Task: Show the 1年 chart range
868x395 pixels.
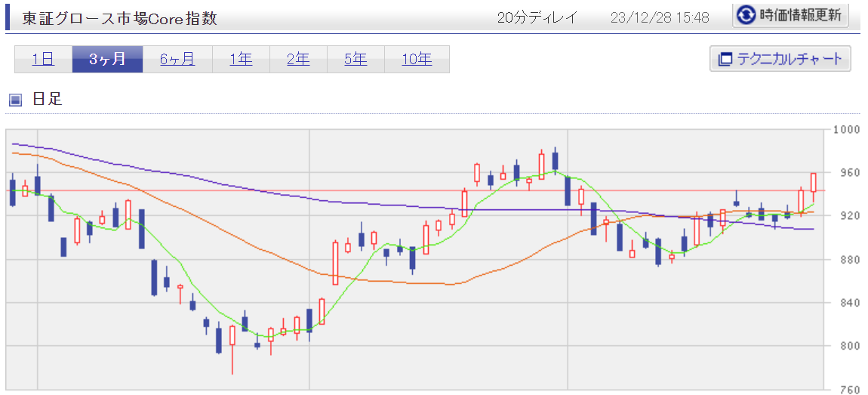Action: [241, 59]
